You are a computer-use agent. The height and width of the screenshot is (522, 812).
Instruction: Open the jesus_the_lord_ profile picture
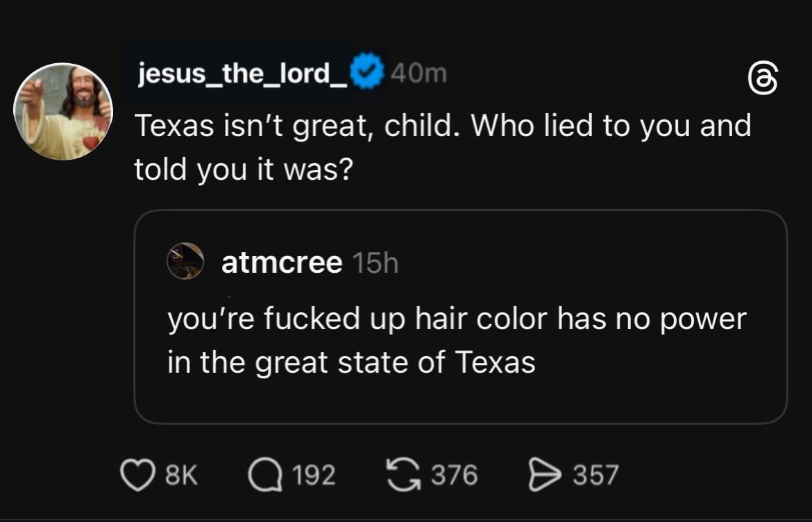63,112
